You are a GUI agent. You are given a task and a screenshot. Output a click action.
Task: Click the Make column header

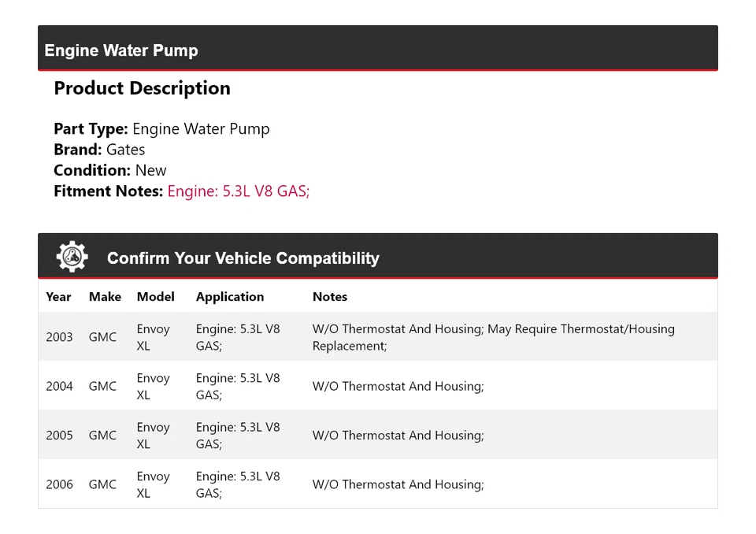tap(105, 297)
